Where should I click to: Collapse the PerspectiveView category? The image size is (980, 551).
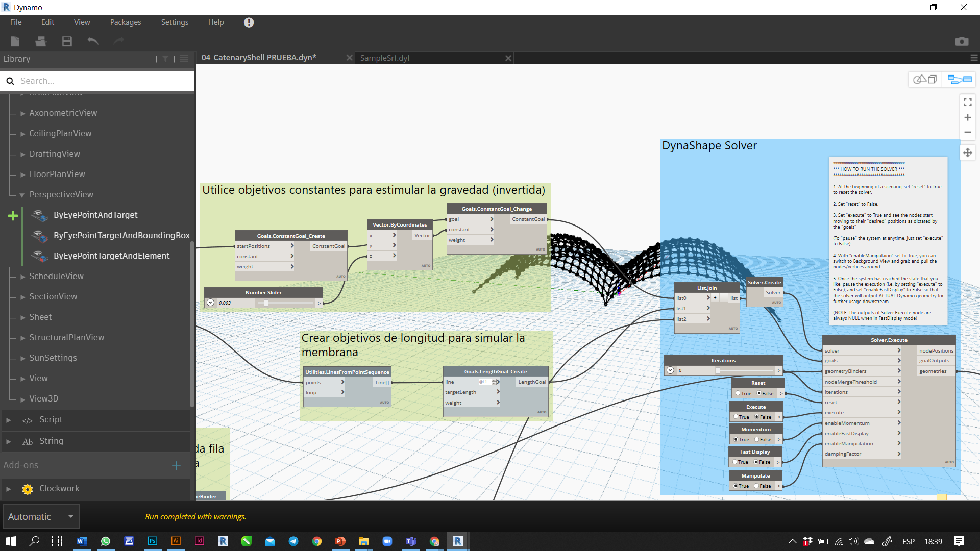[x=22, y=194]
